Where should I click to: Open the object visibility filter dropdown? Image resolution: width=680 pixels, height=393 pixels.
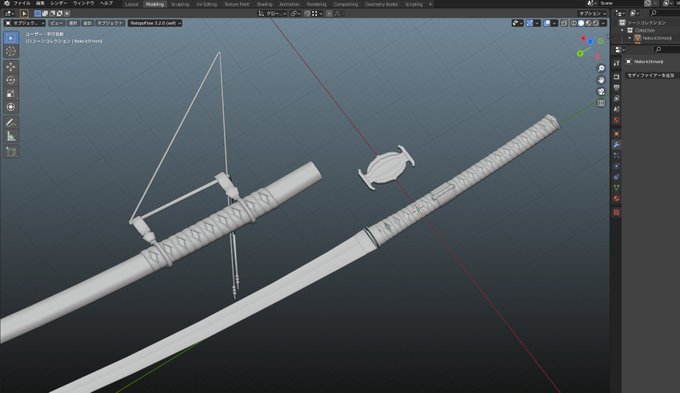click(517, 23)
